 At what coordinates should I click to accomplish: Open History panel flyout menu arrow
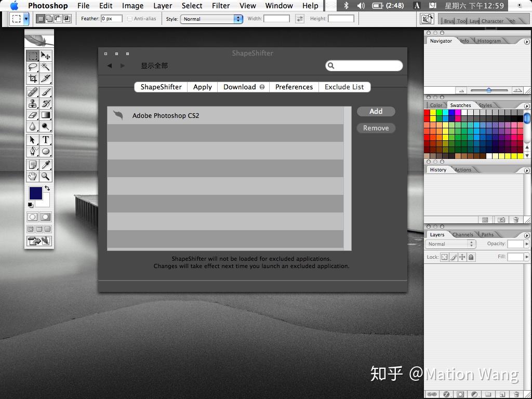pos(527,170)
